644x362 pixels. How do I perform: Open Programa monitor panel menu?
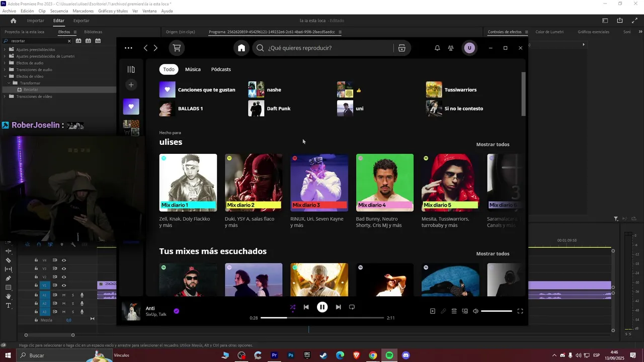(x=340, y=32)
